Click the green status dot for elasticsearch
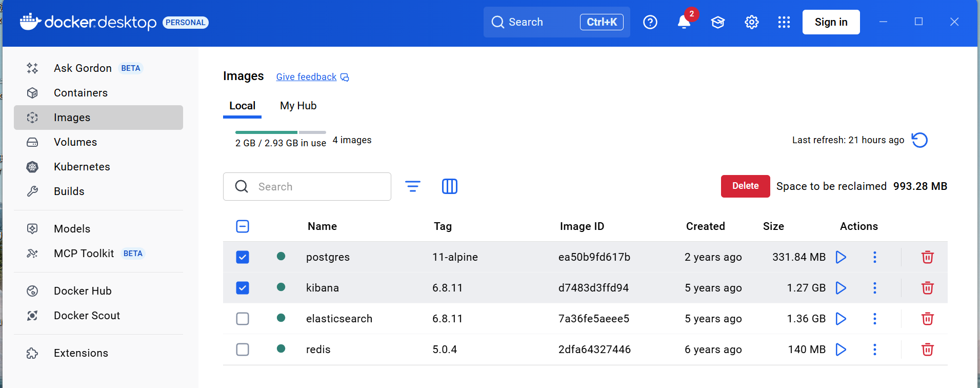 click(281, 318)
